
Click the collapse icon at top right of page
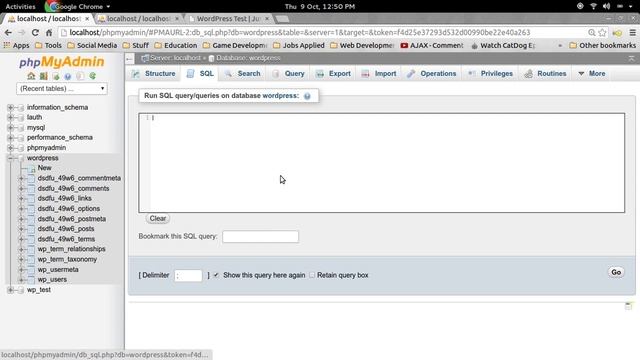point(631,59)
